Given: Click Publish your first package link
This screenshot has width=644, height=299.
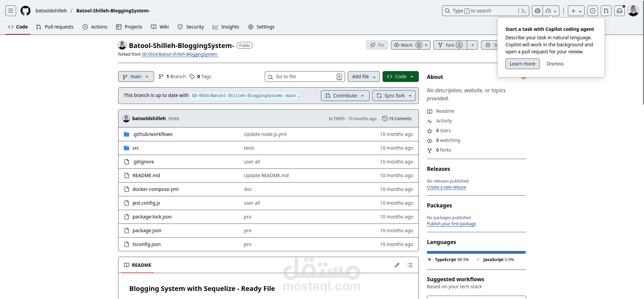Looking at the screenshot, I should coord(451,224).
